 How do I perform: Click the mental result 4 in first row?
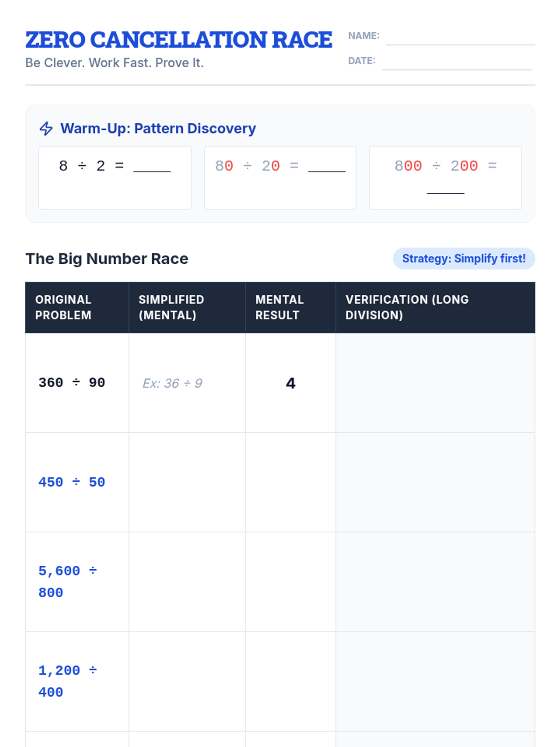click(x=290, y=383)
